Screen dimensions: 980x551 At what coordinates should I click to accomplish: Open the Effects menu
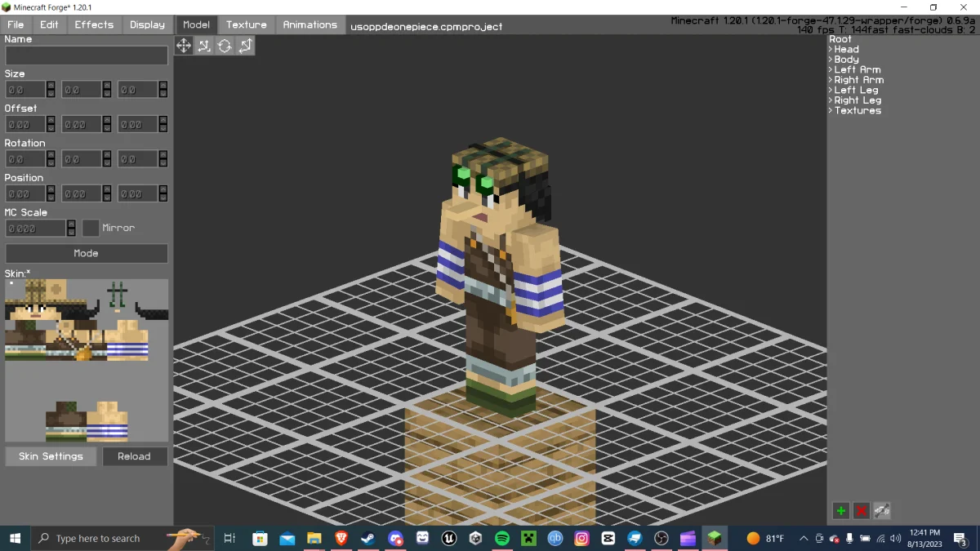(x=94, y=24)
